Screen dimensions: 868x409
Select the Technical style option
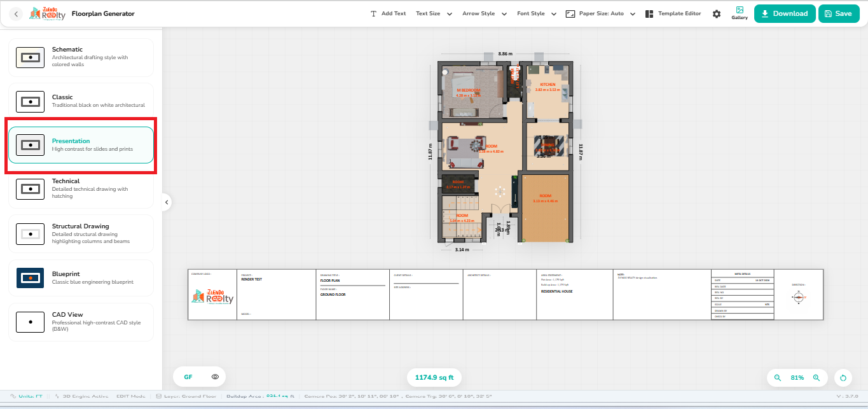point(81,188)
